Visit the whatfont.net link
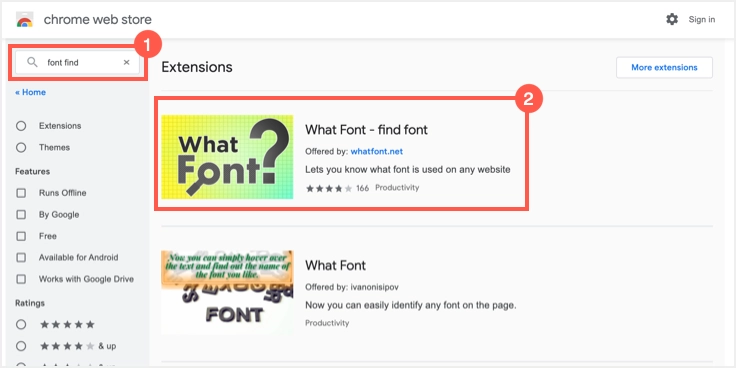736x368 pixels. coord(376,152)
